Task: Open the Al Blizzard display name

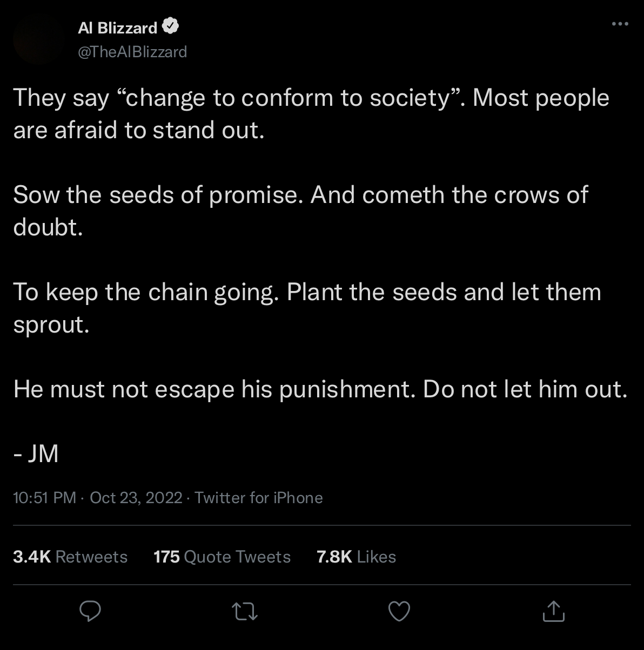Action: click(x=118, y=28)
